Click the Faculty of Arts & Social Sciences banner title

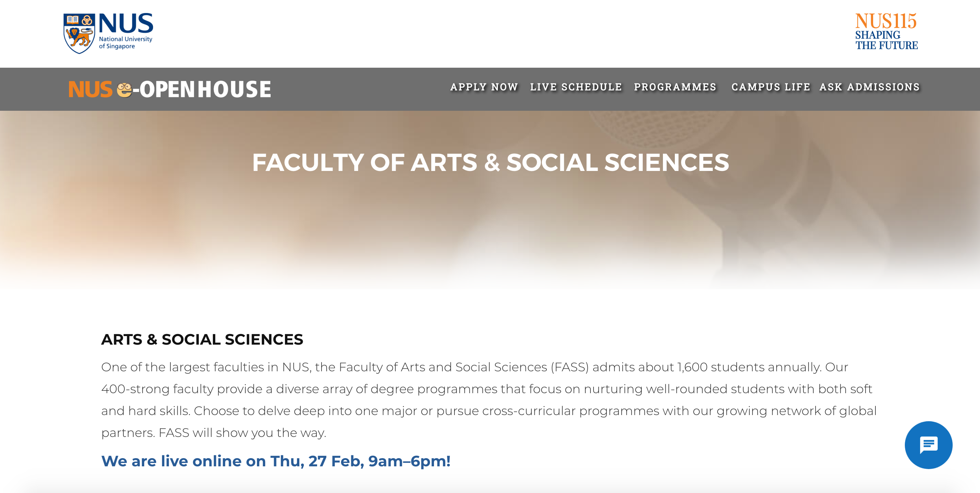(490, 163)
